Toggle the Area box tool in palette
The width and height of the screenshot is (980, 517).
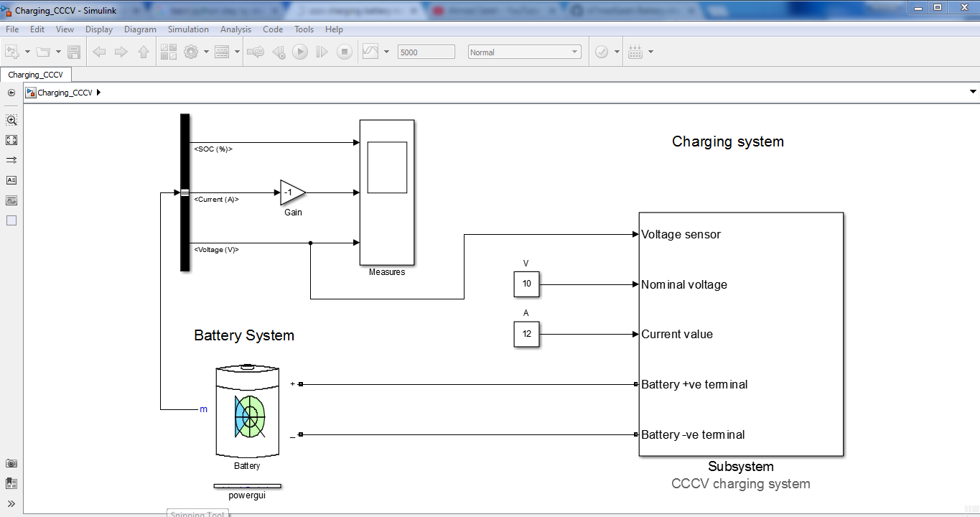pyautogui.click(x=11, y=220)
